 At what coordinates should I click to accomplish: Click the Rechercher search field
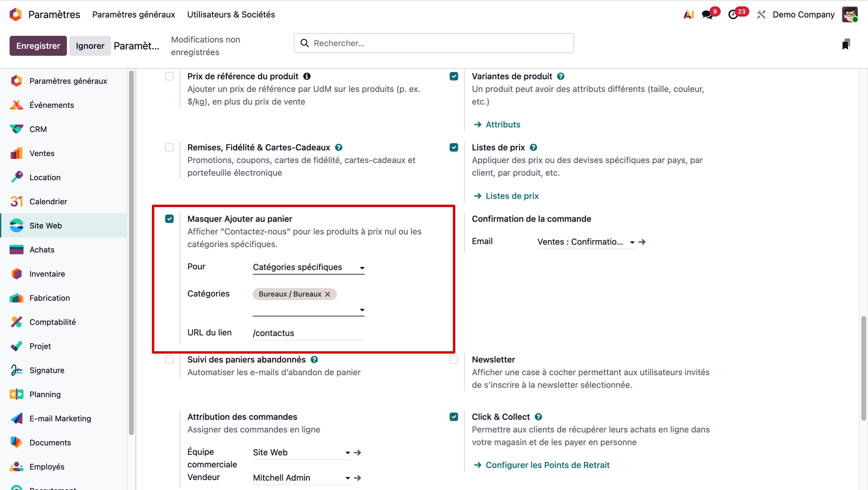click(x=434, y=43)
